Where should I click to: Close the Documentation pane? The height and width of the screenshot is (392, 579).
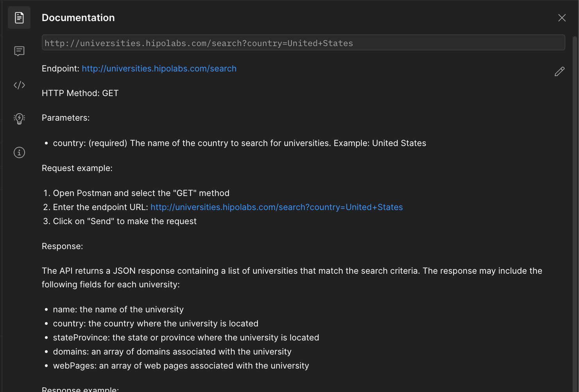pyautogui.click(x=562, y=18)
